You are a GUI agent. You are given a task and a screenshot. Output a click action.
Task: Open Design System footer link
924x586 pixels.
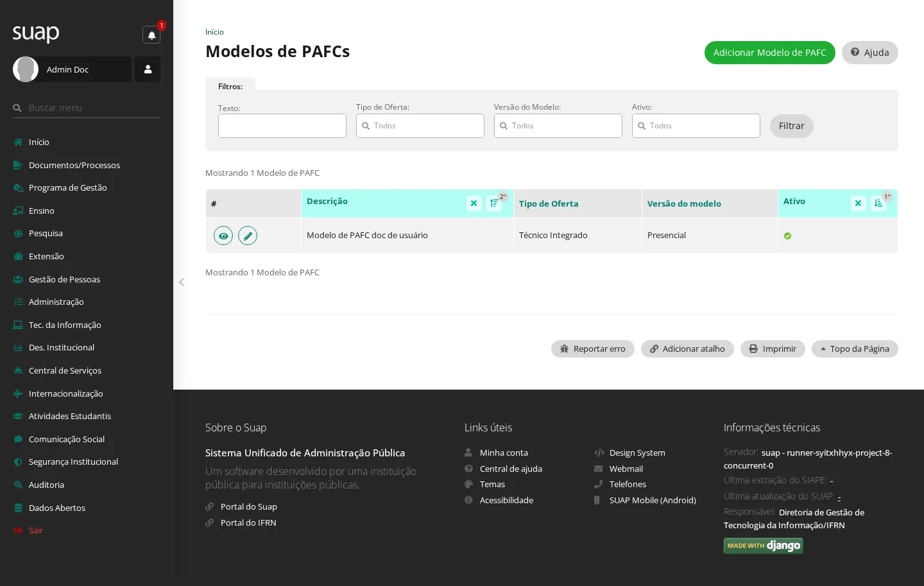pyautogui.click(x=637, y=453)
